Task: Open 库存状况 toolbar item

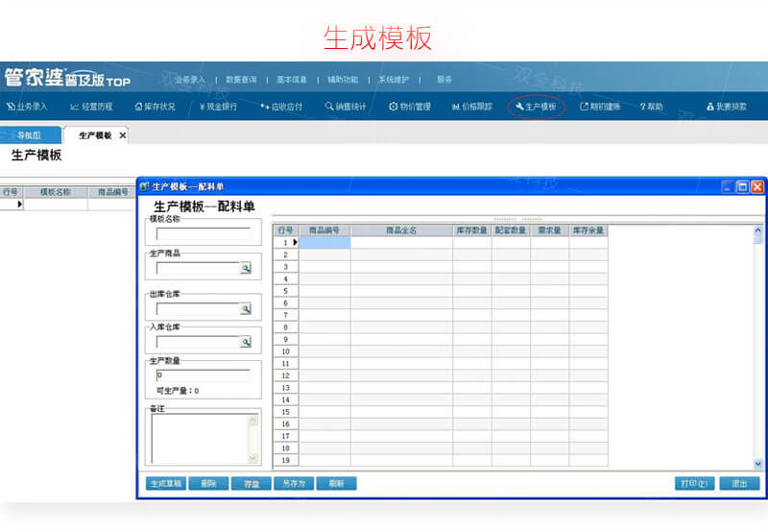Action: (x=155, y=107)
